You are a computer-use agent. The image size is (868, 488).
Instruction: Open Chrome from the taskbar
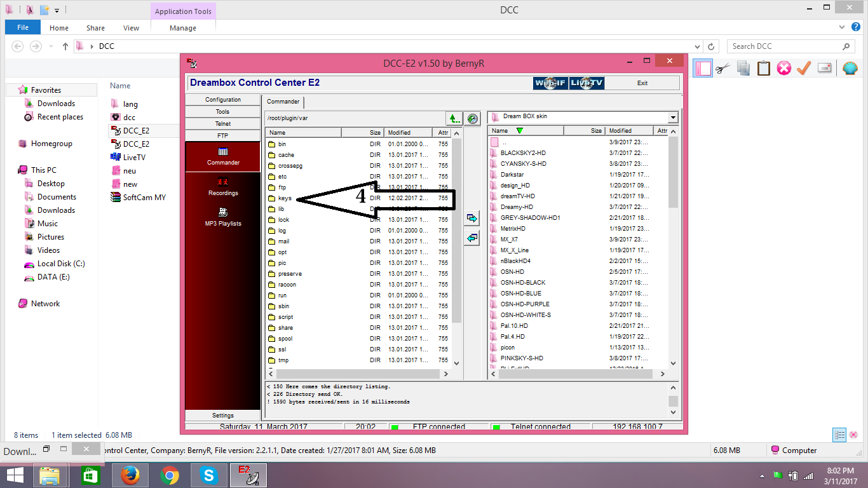pyautogui.click(x=169, y=475)
